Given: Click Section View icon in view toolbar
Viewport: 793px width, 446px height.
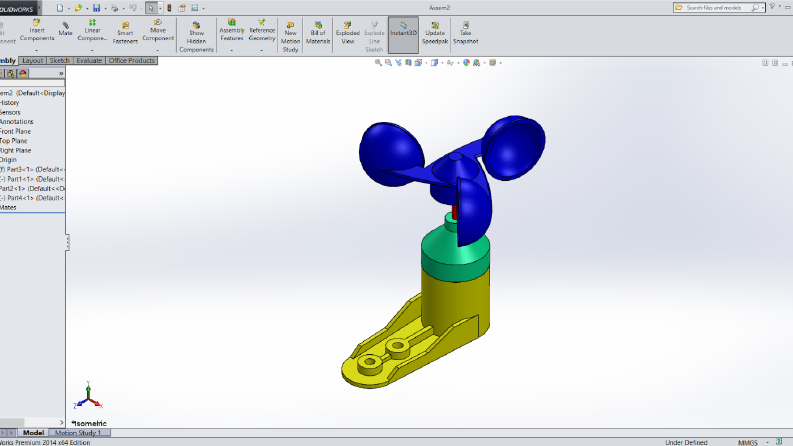Looking at the screenshot, I should [x=408, y=63].
